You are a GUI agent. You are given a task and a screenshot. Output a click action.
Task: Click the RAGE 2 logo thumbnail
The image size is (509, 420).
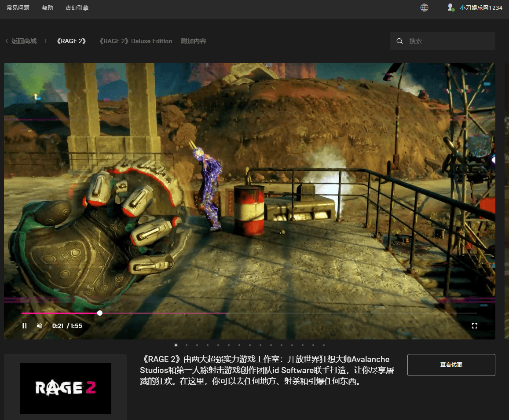coord(66,388)
